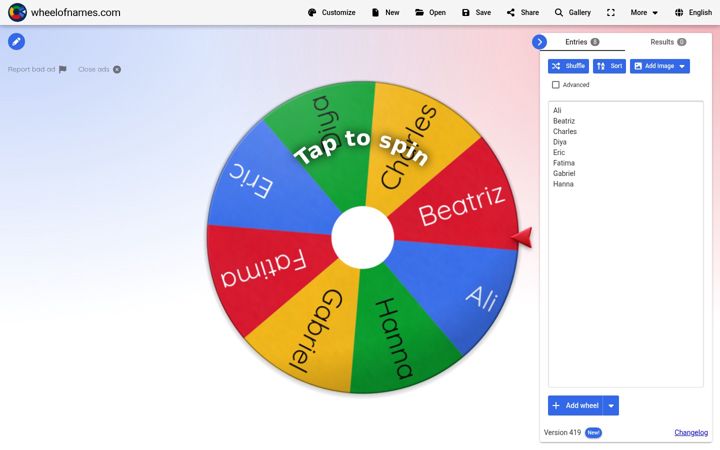This screenshot has width=720, height=450.
Task: Expand the More dropdown menu
Action: (644, 12)
